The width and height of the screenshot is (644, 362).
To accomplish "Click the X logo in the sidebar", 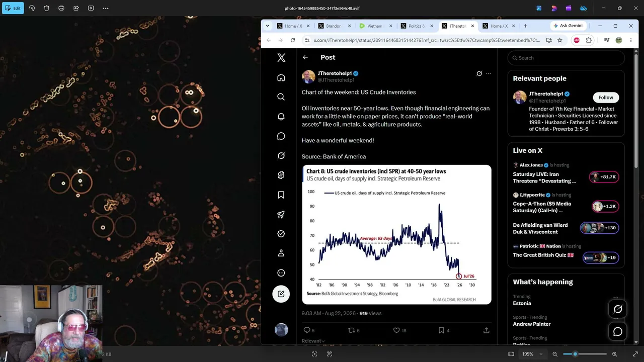I will tap(281, 58).
